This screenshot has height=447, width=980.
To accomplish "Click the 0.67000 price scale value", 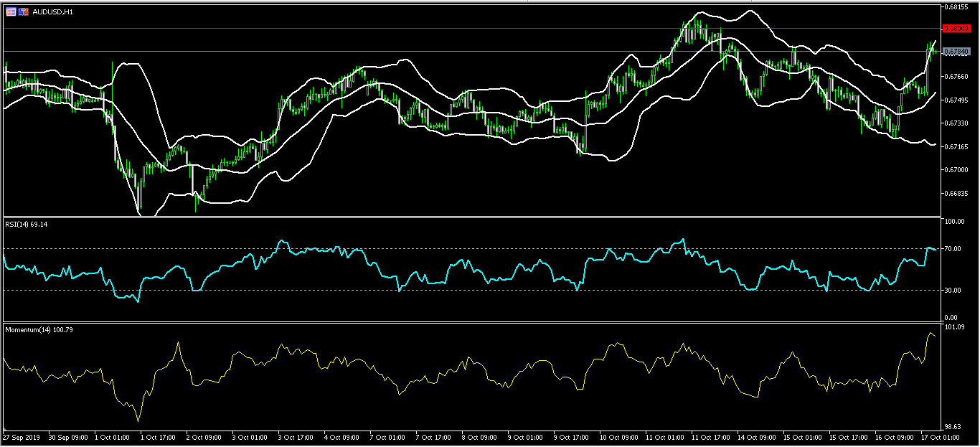I will 958,170.
